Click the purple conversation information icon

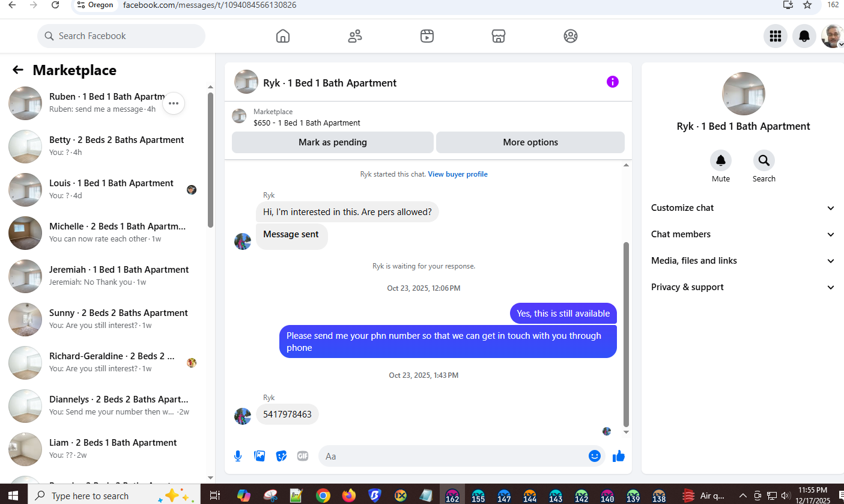612,82
